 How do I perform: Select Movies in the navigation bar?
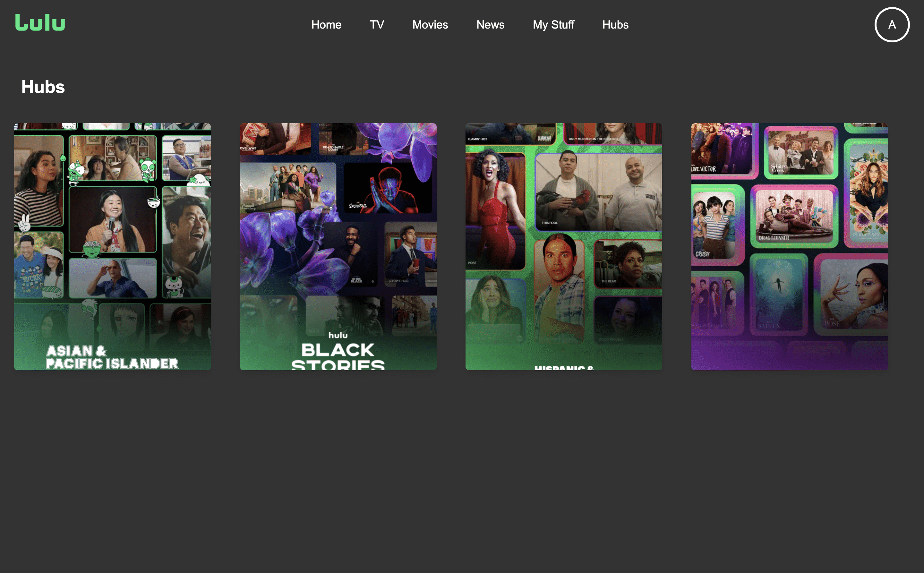pos(430,25)
